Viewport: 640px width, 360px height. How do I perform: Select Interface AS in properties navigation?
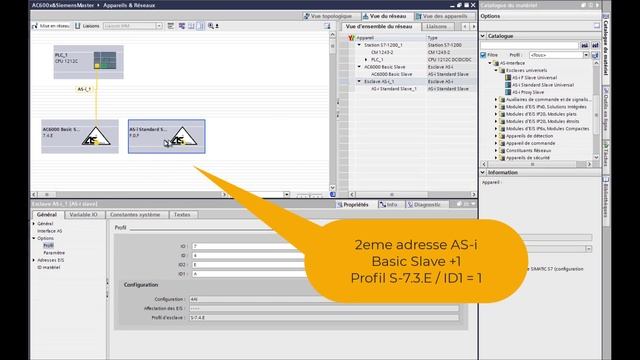[x=50, y=231]
